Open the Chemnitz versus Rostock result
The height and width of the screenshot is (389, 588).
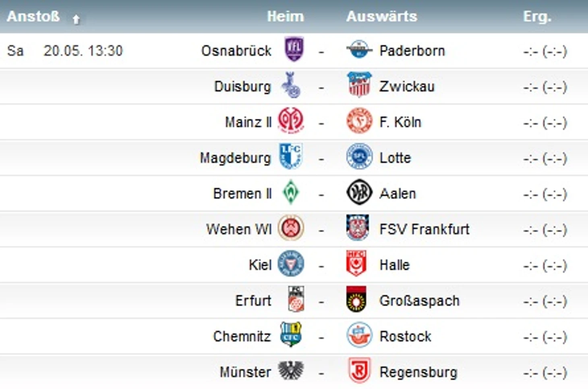pos(545,337)
